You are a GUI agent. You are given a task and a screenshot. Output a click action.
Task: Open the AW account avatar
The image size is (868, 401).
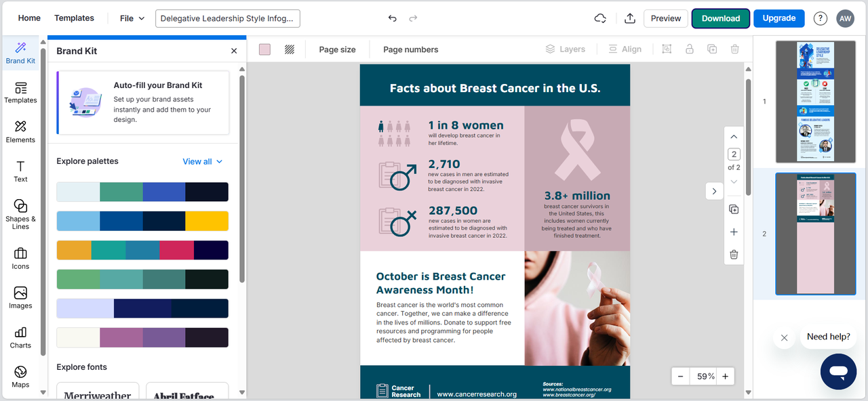(846, 18)
